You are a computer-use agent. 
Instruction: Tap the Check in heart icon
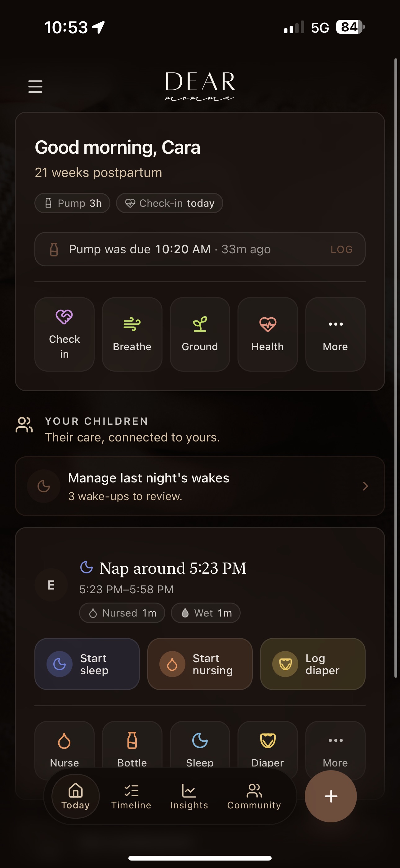click(x=64, y=317)
